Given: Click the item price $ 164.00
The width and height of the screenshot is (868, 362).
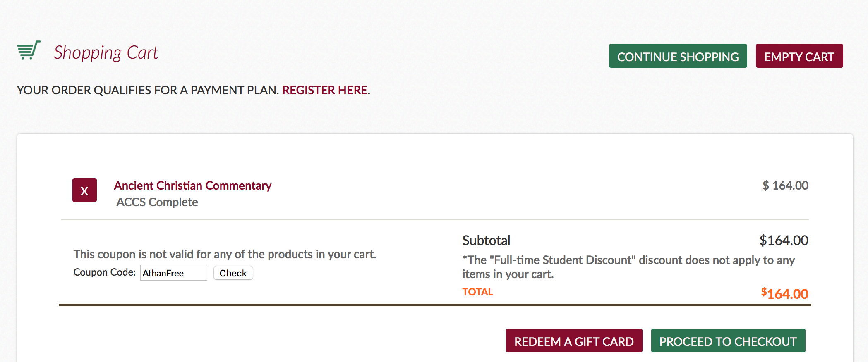Looking at the screenshot, I should (x=785, y=186).
